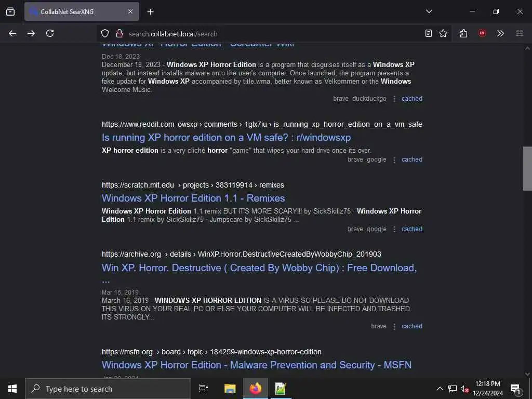
Task: Click the 'Type here to search' taskbar box
Action: click(x=108, y=389)
